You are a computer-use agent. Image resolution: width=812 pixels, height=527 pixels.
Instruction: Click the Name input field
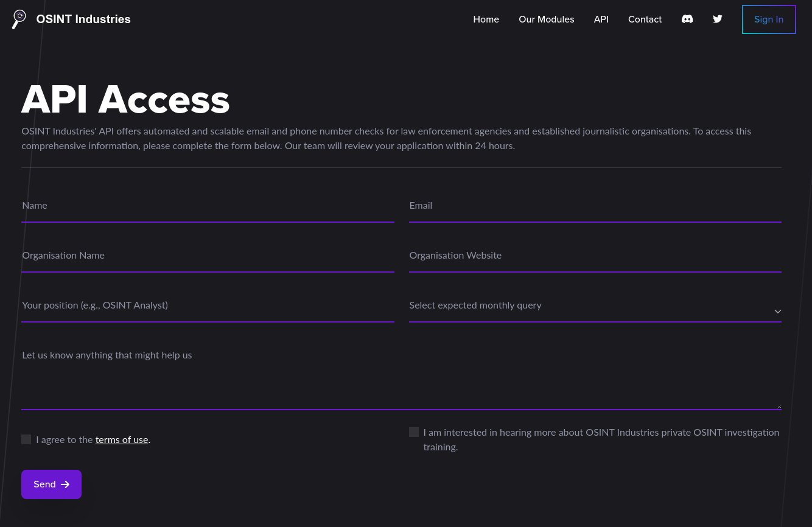[x=208, y=206]
